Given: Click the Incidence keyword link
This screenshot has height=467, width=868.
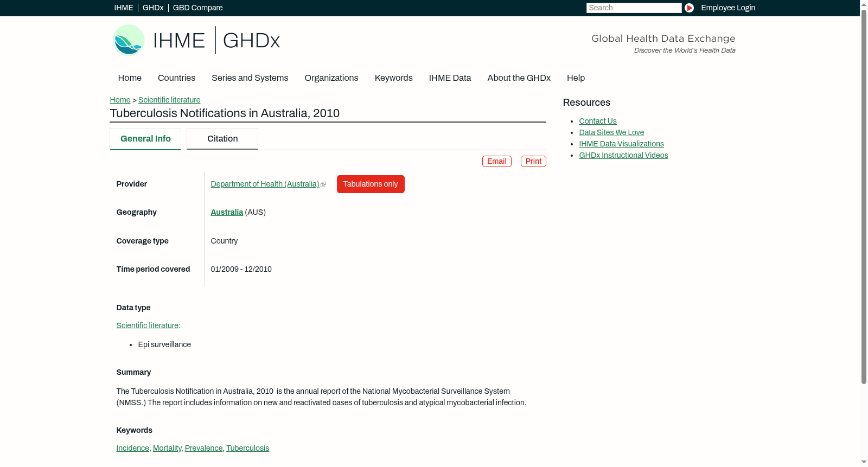Looking at the screenshot, I should (132, 448).
